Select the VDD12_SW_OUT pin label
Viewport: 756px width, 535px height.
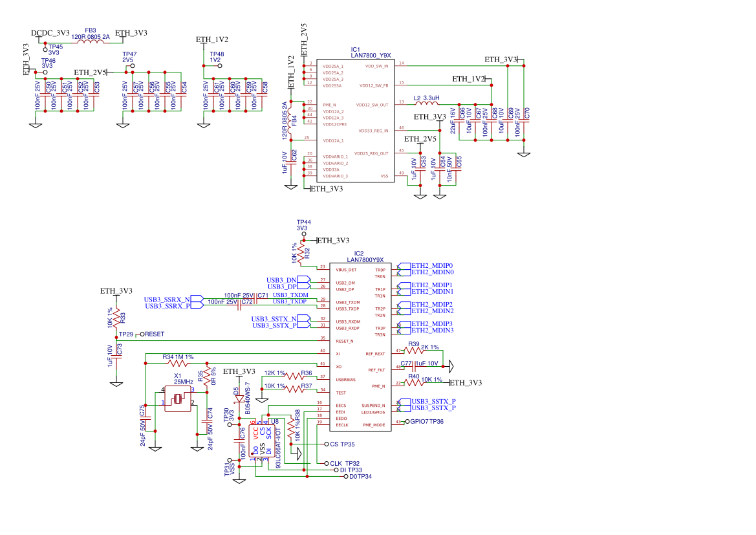click(373, 105)
